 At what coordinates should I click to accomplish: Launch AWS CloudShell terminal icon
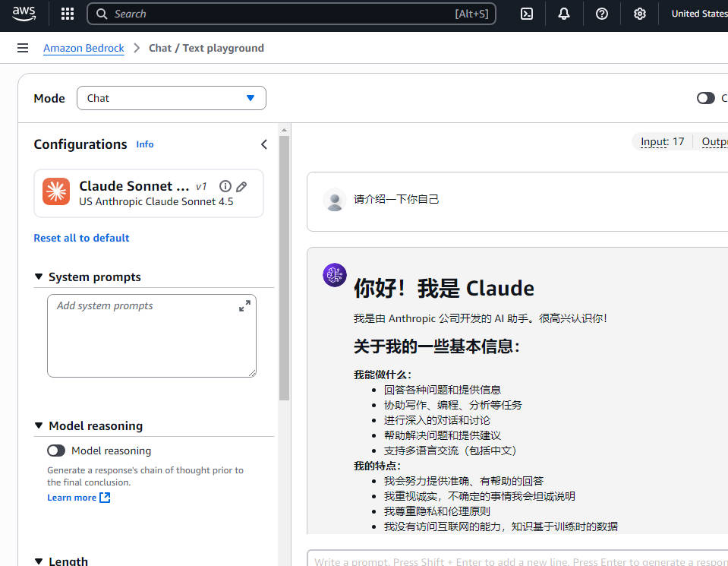click(526, 14)
